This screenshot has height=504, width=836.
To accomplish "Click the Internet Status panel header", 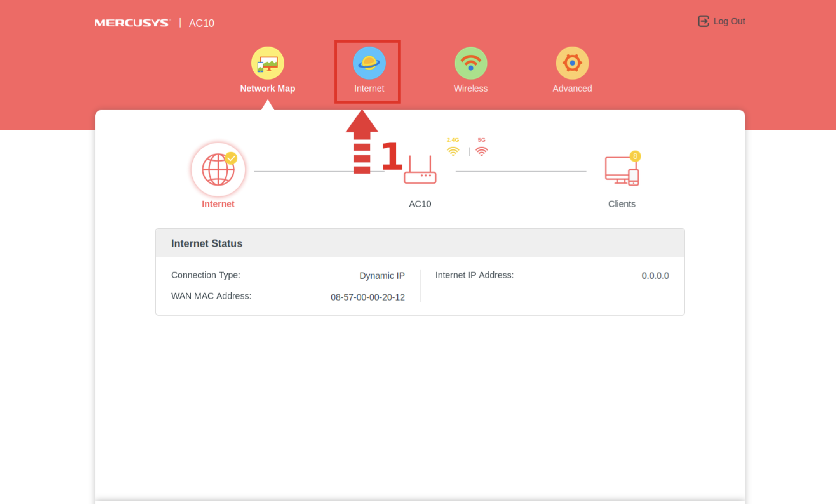I will [420, 243].
